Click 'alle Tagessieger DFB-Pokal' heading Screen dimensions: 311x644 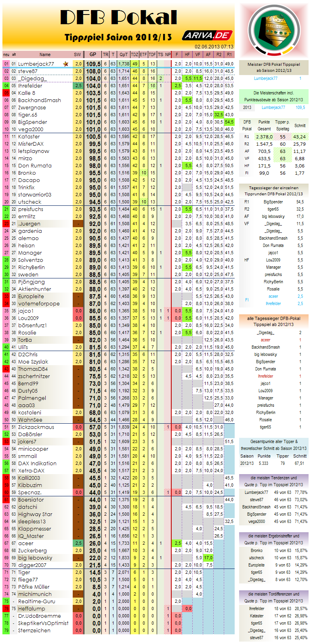click(x=273, y=321)
